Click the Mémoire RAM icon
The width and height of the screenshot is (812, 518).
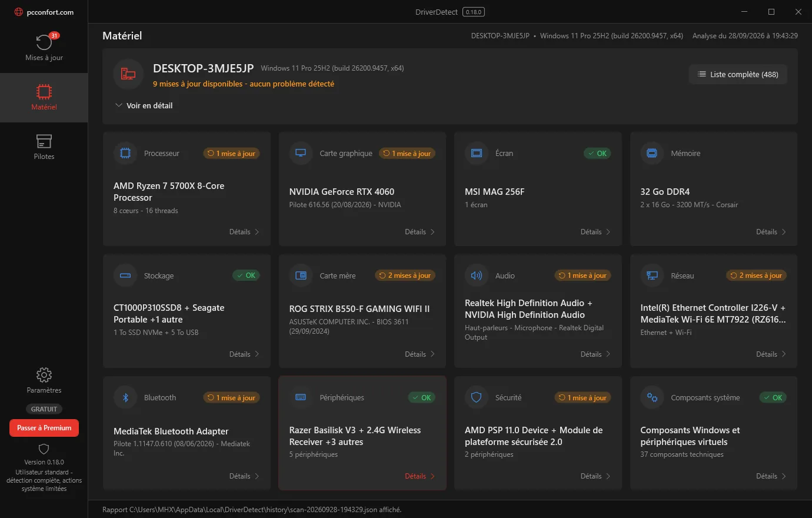pos(652,153)
